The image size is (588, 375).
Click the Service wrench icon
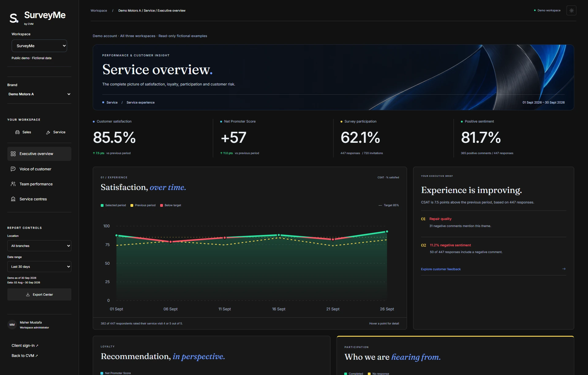pos(48,132)
